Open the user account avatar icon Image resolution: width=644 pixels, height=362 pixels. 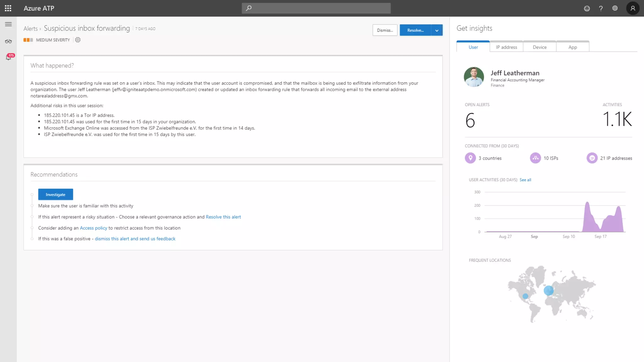click(633, 8)
